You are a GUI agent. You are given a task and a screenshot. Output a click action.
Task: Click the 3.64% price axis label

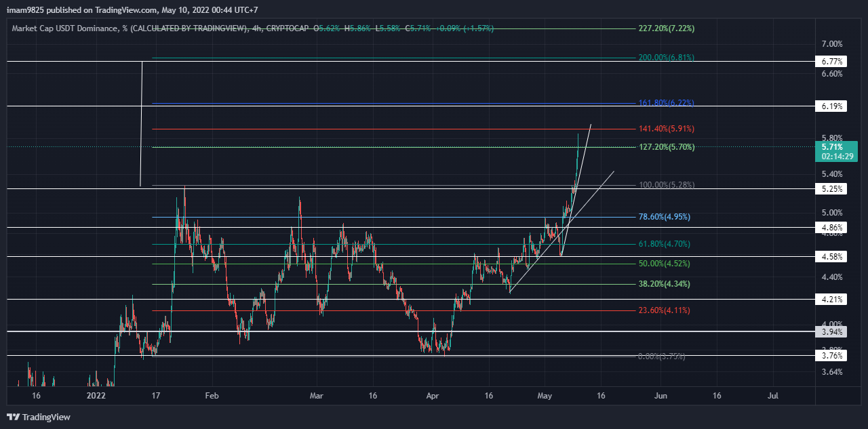pyautogui.click(x=832, y=372)
